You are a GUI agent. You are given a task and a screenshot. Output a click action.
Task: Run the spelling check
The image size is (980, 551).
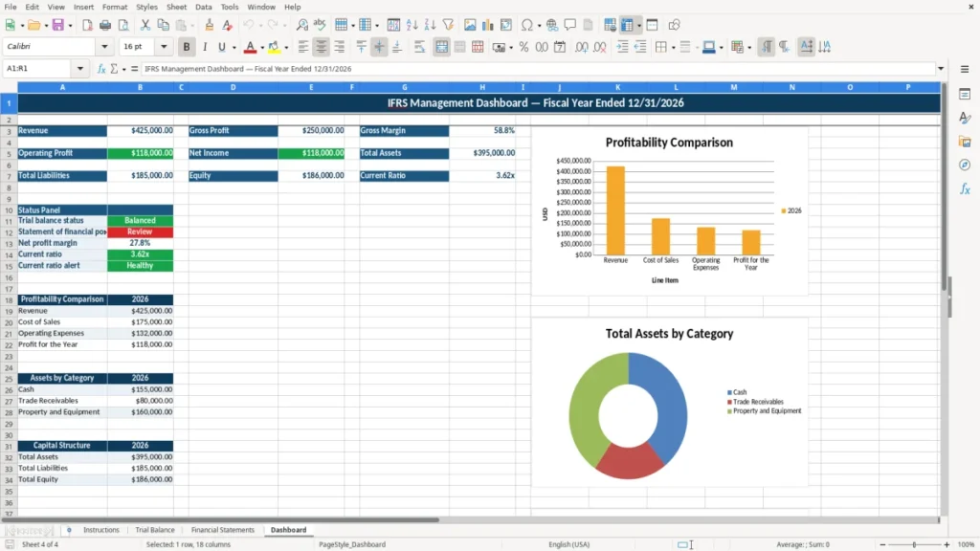click(x=320, y=25)
